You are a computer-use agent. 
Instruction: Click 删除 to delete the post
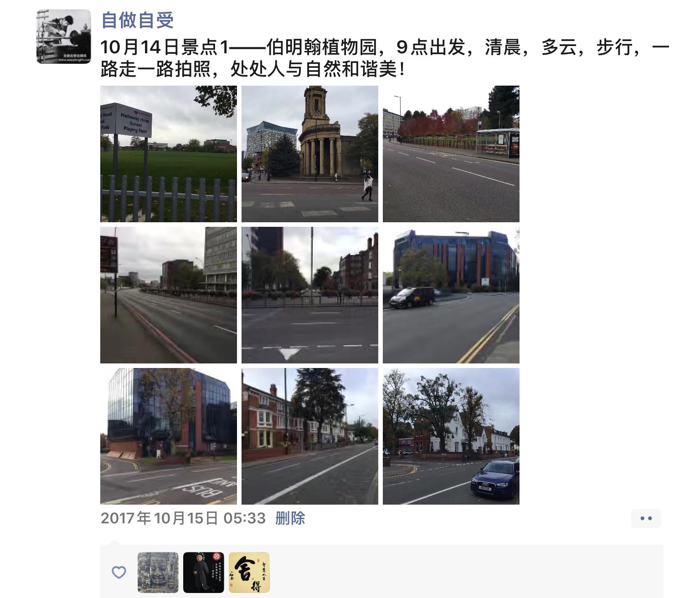point(290,518)
